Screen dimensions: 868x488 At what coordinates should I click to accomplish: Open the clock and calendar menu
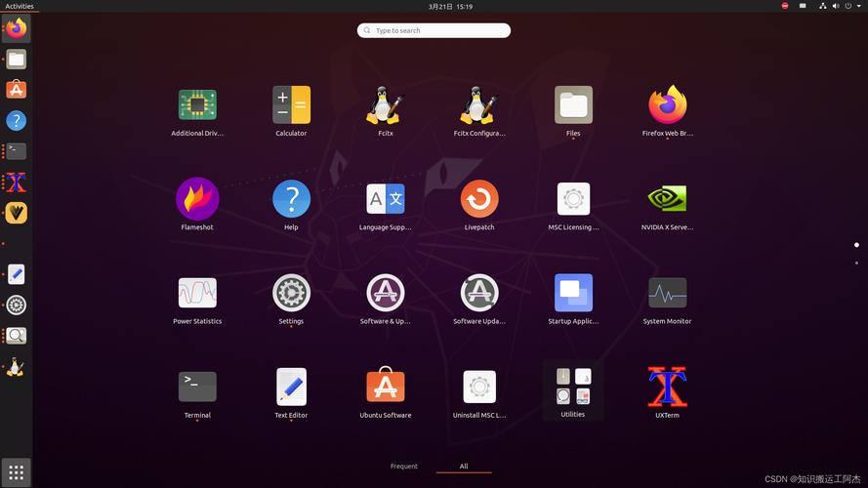(450, 7)
